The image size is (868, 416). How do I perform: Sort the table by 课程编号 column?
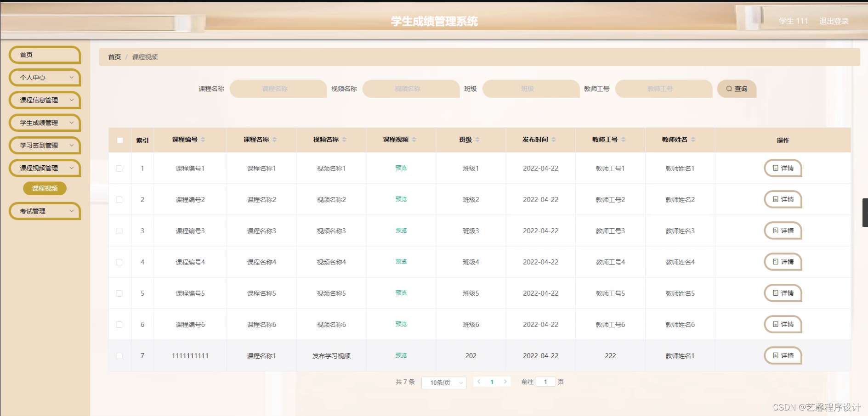pos(203,140)
